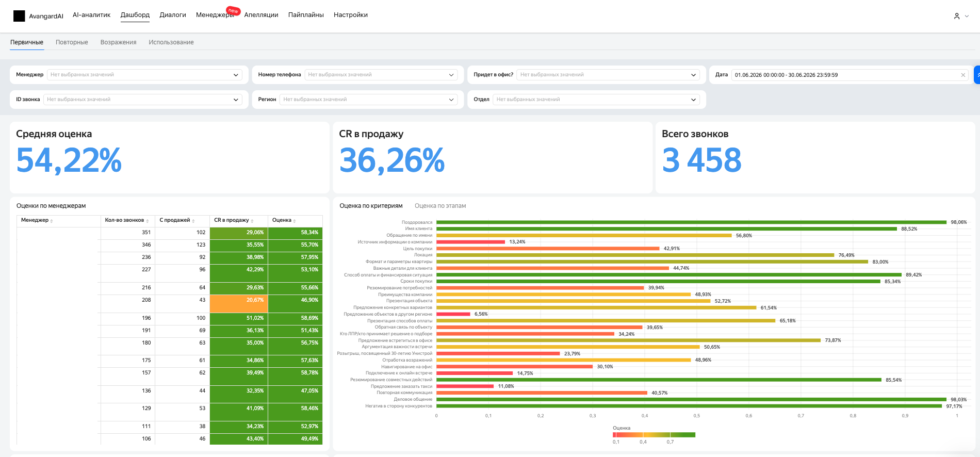Select the orange CR cell 20,67%

239,304
